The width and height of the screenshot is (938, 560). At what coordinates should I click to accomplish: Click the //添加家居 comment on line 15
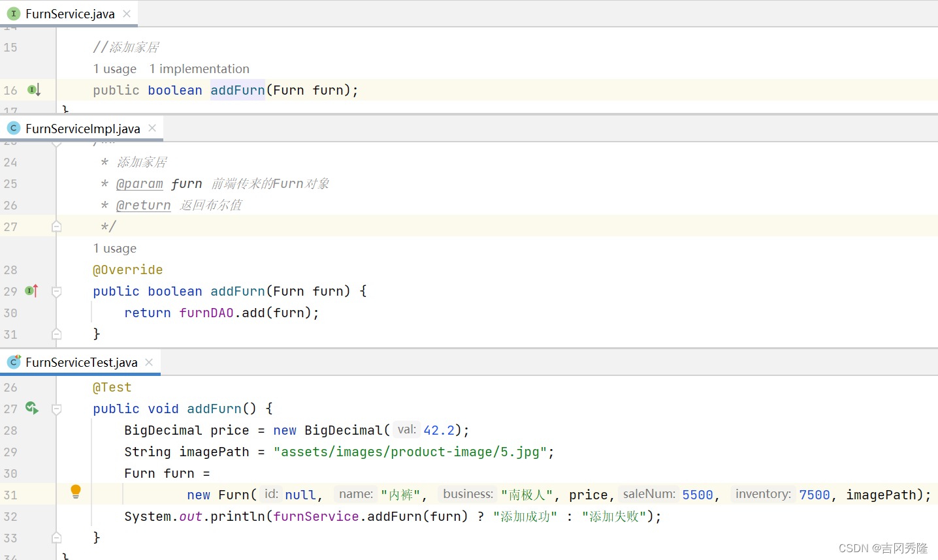tap(126, 47)
